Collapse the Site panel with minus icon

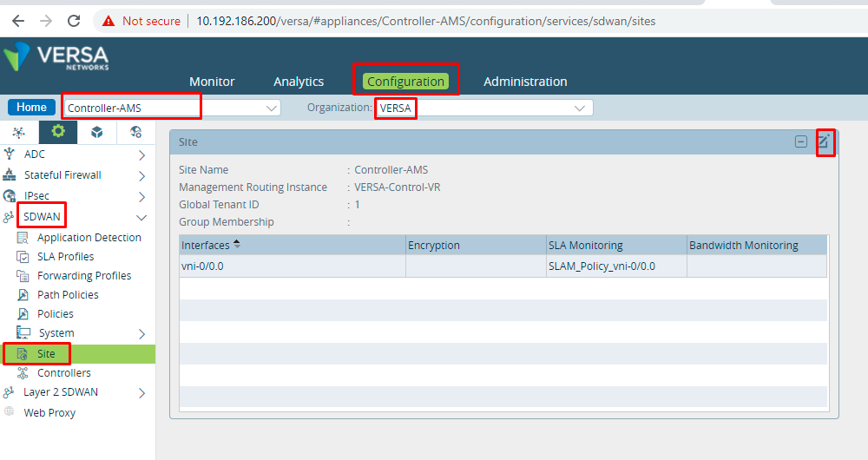tap(800, 141)
